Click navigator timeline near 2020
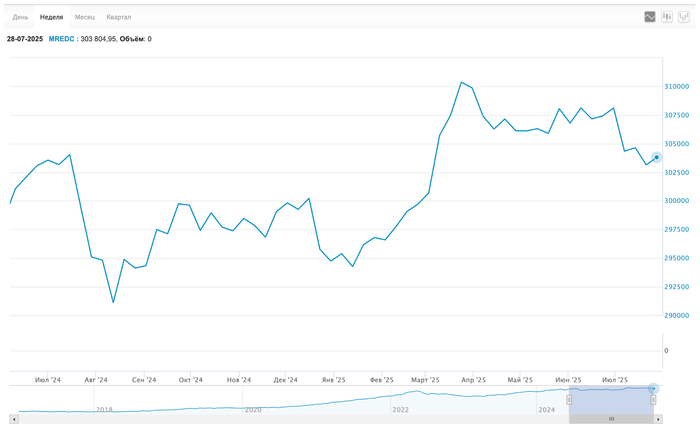 pyautogui.click(x=253, y=409)
